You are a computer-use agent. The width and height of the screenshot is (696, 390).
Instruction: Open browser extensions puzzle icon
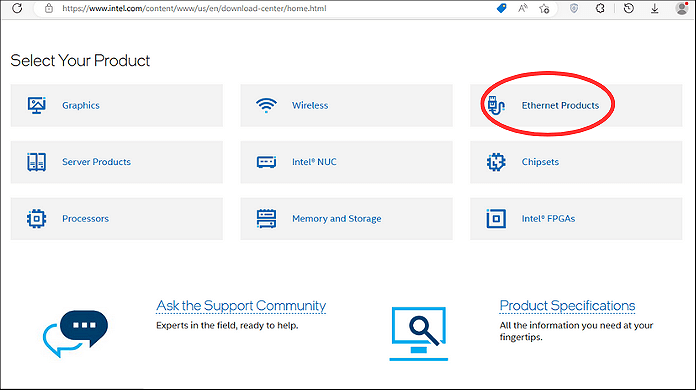coord(600,8)
